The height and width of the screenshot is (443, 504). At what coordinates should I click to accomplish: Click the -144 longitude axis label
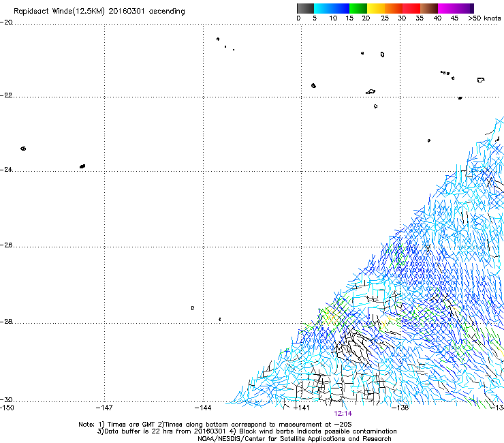point(203,408)
